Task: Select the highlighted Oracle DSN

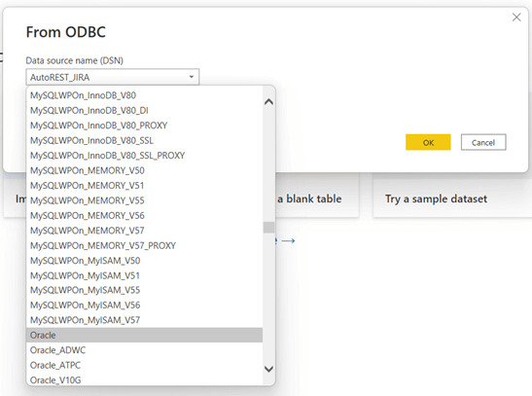Action: [x=144, y=335]
